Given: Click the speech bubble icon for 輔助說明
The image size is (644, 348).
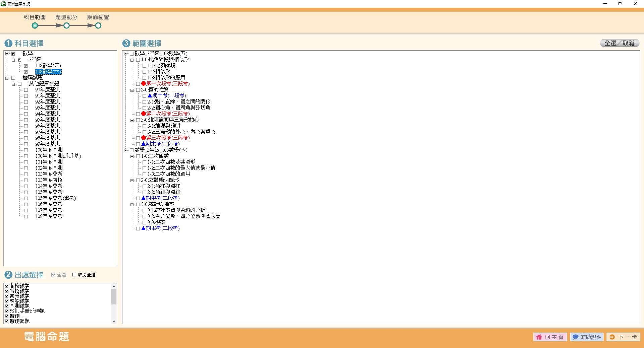Looking at the screenshot, I should [x=576, y=337].
